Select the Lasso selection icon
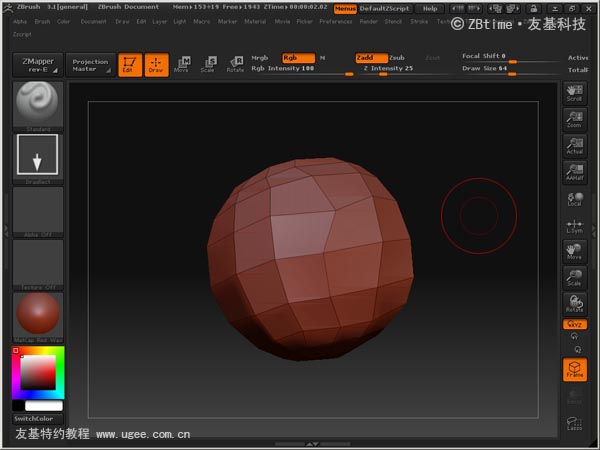The width and height of the screenshot is (600, 450). [574, 423]
